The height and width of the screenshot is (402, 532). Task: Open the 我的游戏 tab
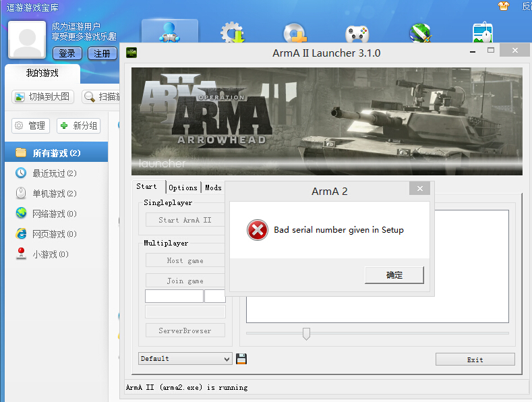[42, 73]
